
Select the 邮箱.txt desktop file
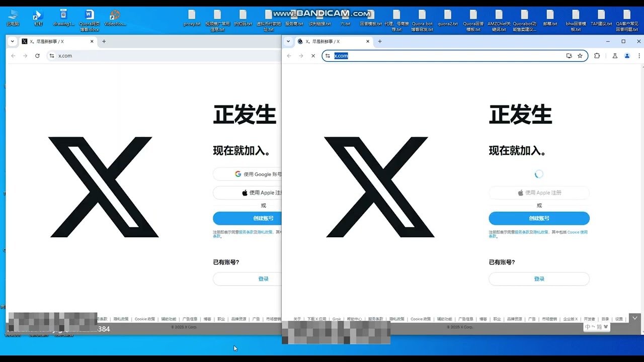pos(550,18)
